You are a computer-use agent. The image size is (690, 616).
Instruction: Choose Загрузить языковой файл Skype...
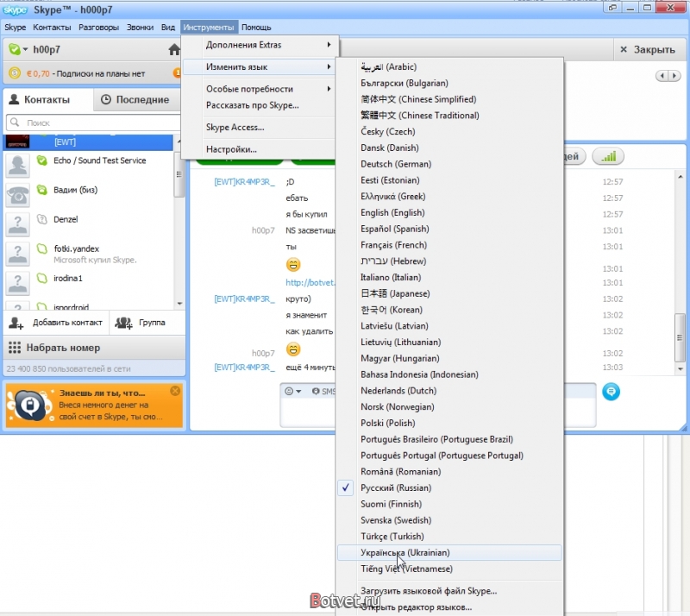(449, 591)
